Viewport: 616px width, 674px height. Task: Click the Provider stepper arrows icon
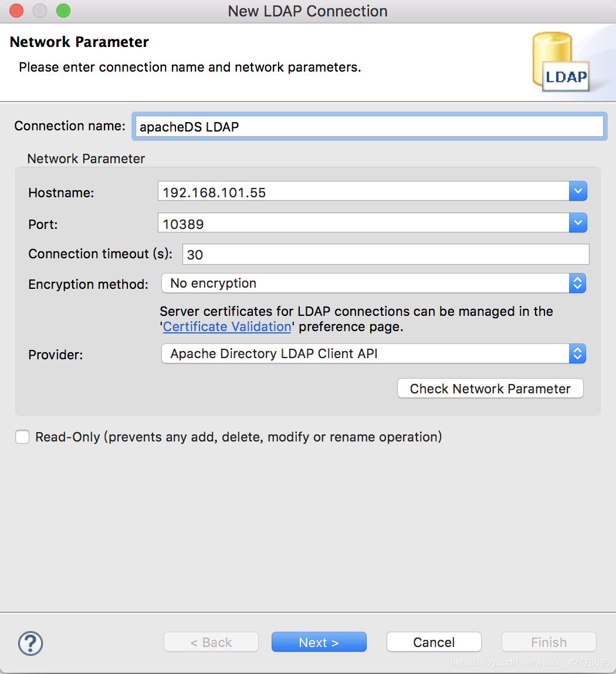577,353
